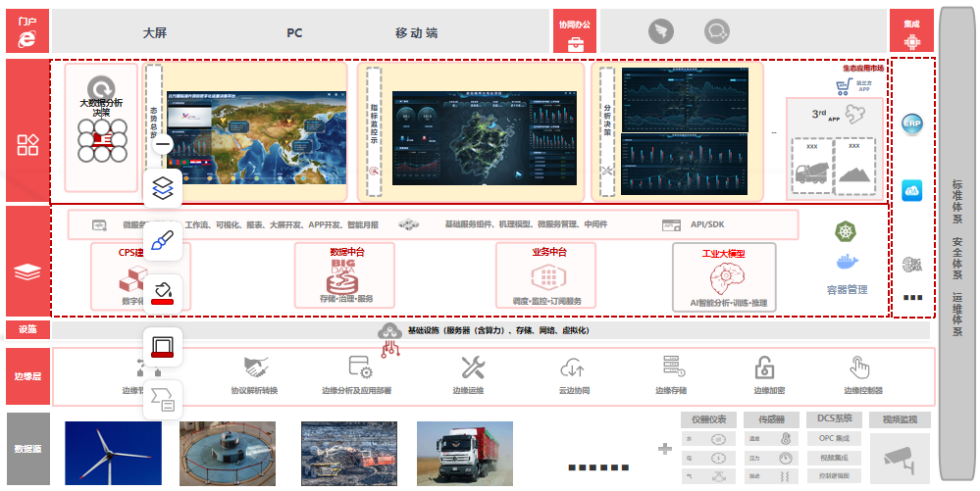The height and width of the screenshot is (491, 980).
Task: Choose the red shape outline tool
Action: 163,346
